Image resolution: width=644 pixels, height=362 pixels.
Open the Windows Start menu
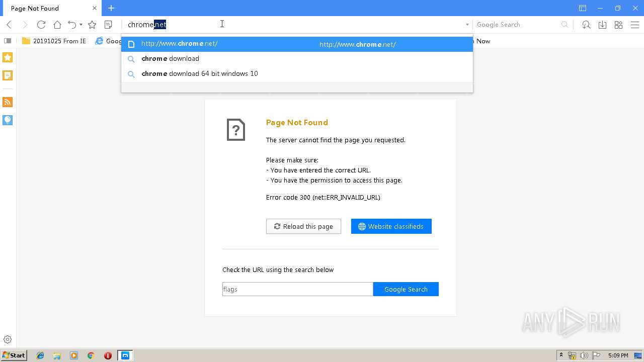coord(14,355)
